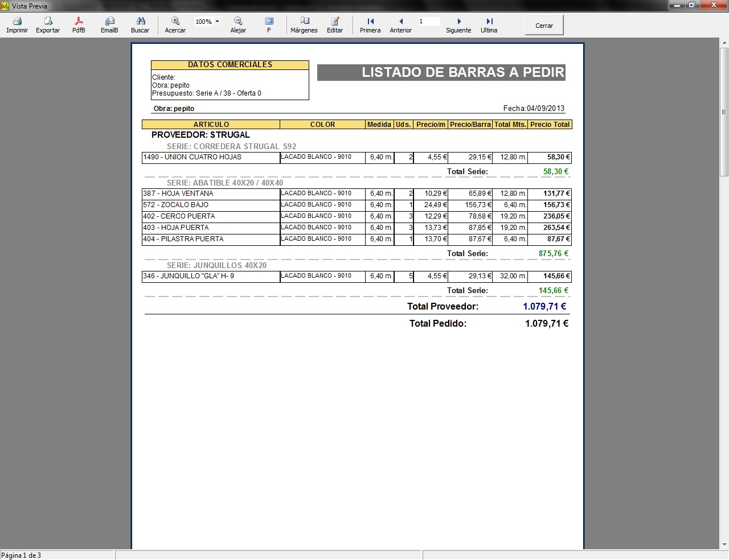Select the row '572 - ZOCALO BAJO'
729x560 pixels.
coord(357,205)
